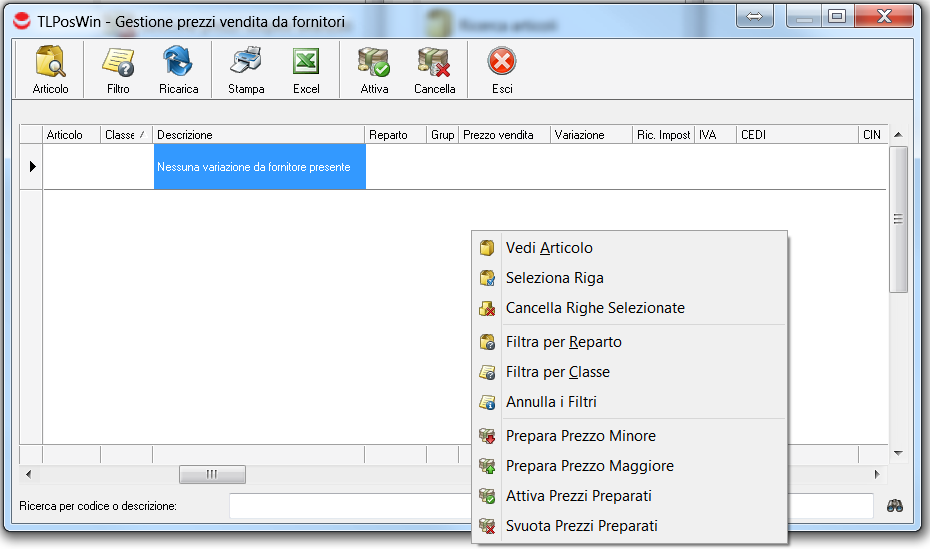Choose Vedi Articolo from the context menu
930x549 pixels.
pyautogui.click(x=629, y=248)
